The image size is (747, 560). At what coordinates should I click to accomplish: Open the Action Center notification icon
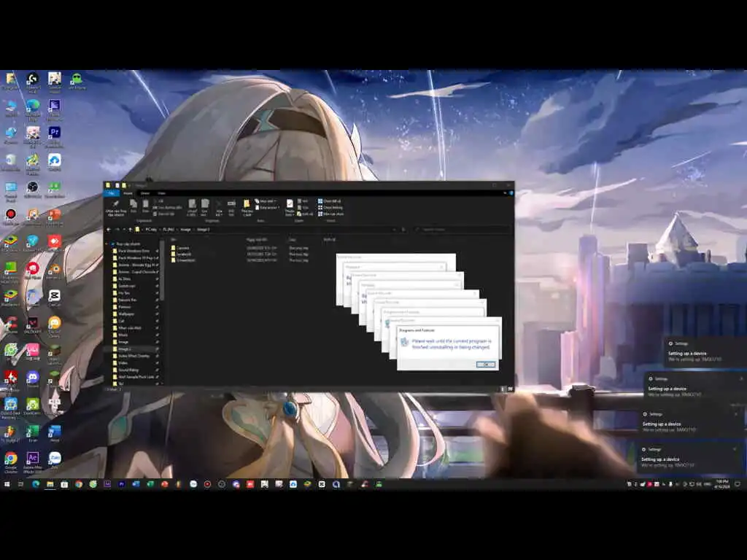click(x=738, y=484)
